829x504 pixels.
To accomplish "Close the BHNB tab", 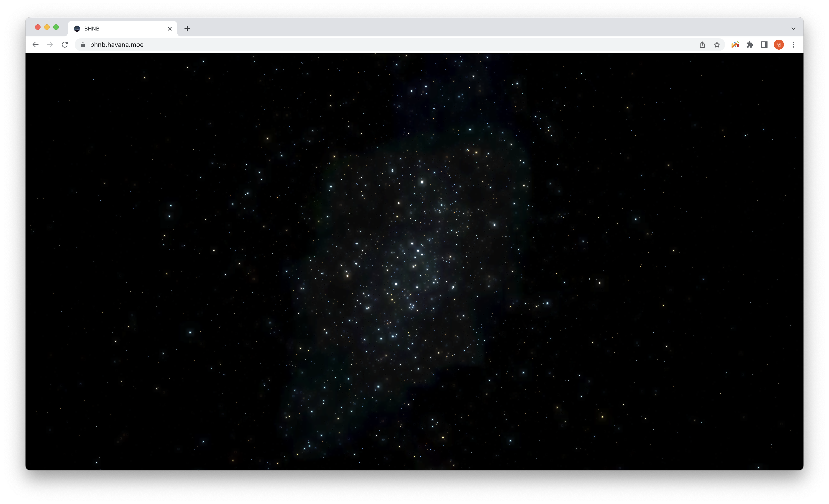I will coord(170,29).
